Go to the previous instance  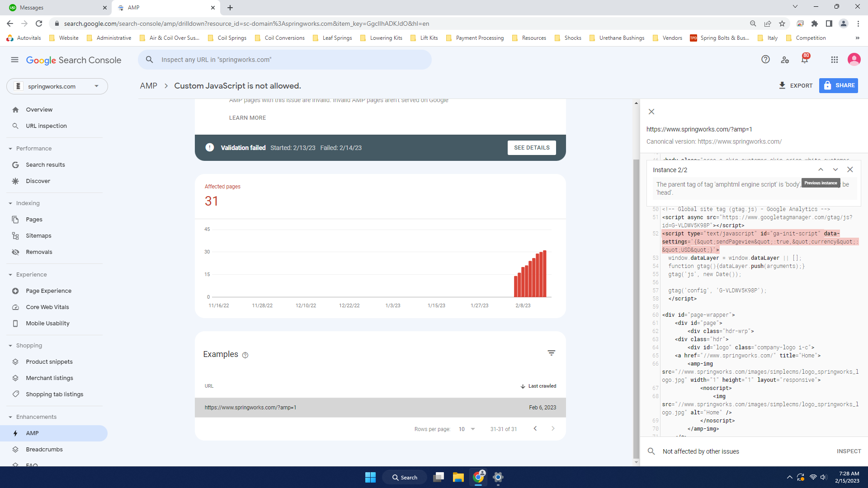coord(821,169)
